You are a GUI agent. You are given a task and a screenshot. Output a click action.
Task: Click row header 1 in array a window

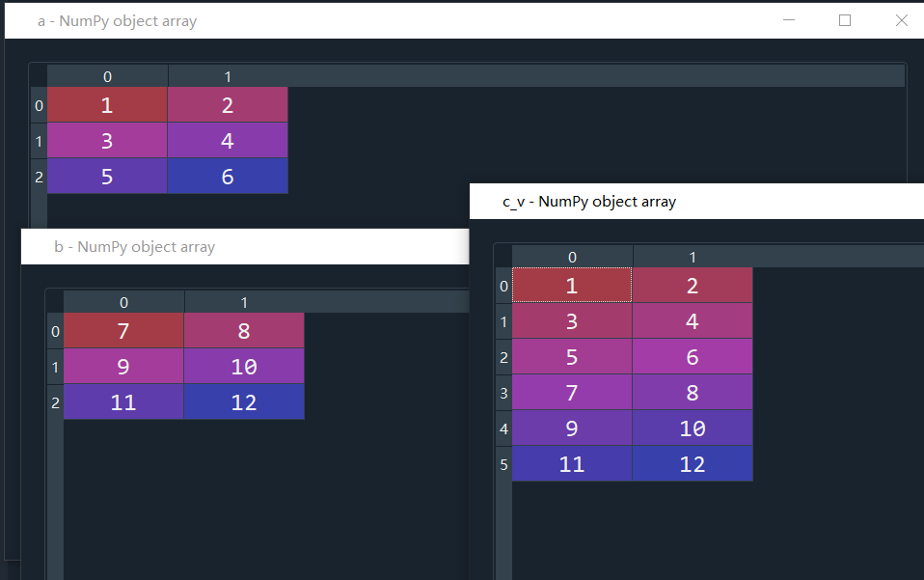click(x=39, y=140)
